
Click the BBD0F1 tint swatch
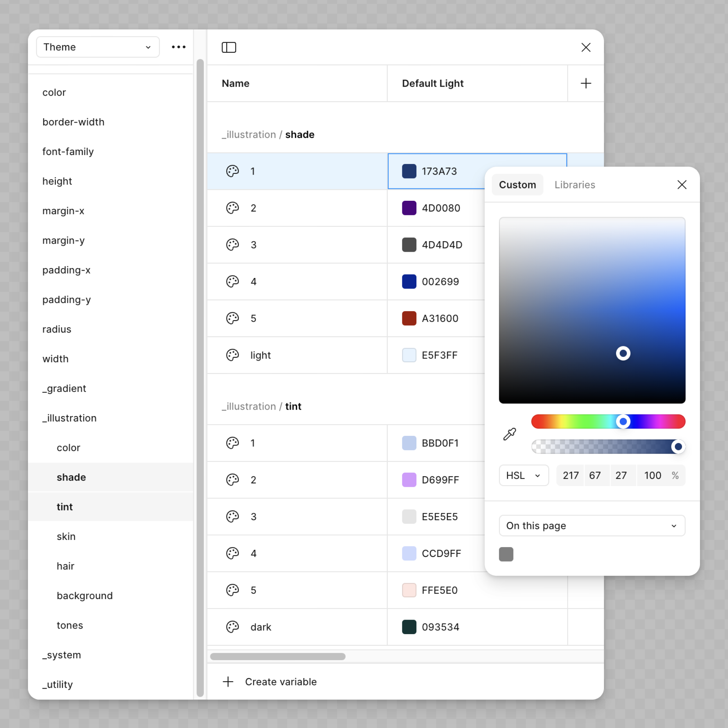409,443
